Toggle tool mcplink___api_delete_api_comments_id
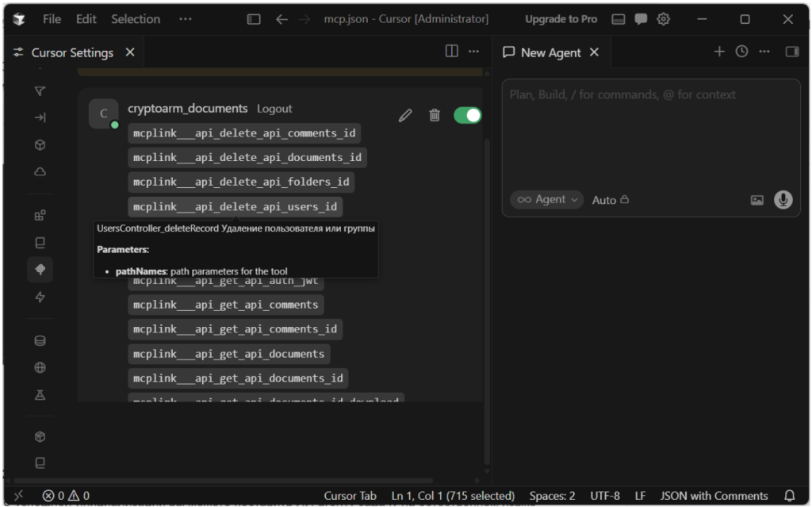This screenshot has width=812, height=507. pyautogui.click(x=244, y=133)
